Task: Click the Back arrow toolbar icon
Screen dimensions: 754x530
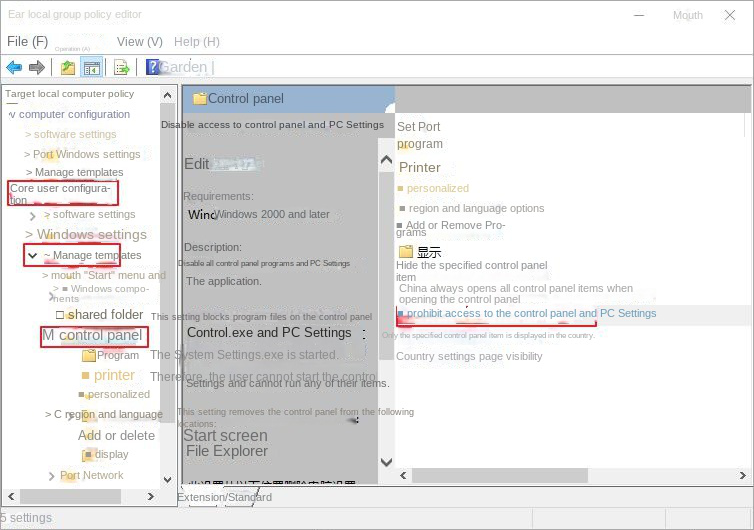Action: coord(14,68)
